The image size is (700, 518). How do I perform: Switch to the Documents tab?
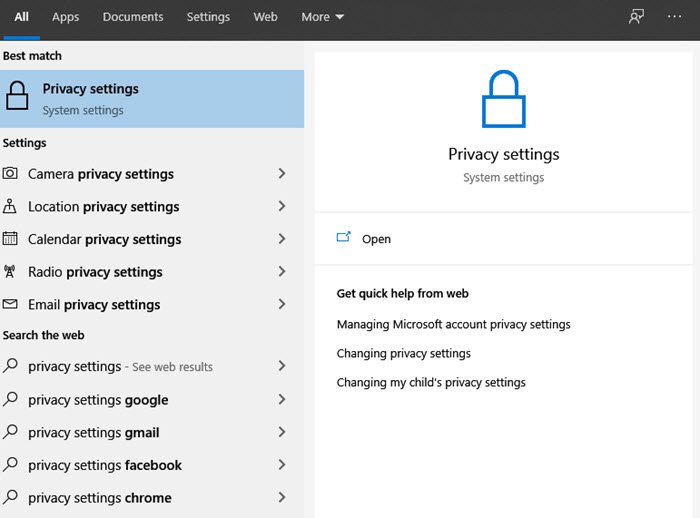pyautogui.click(x=133, y=17)
